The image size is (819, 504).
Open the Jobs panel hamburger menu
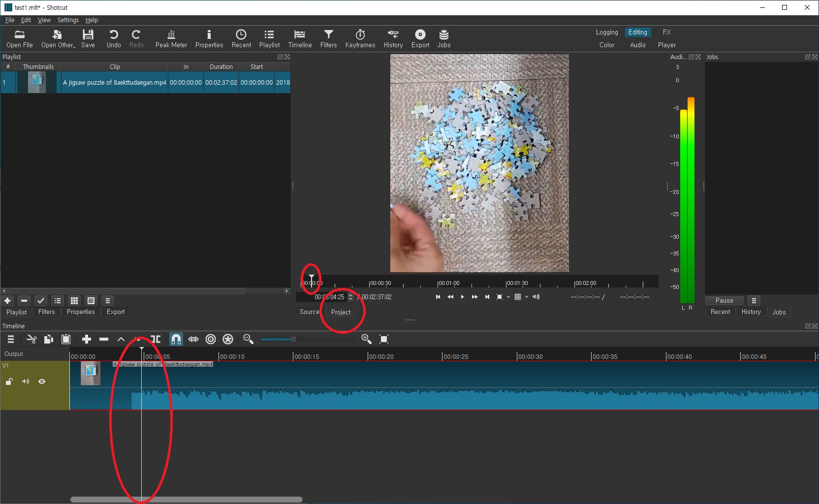coord(754,301)
